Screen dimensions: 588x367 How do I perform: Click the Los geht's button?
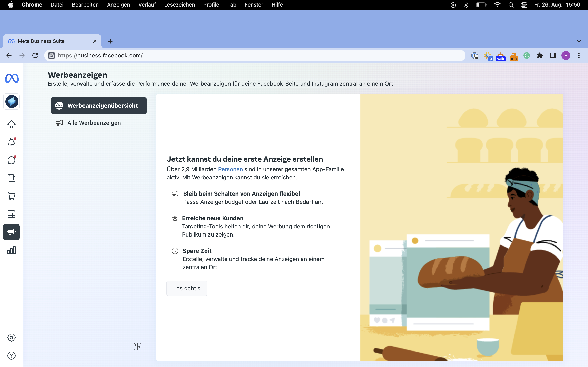pos(187,288)
